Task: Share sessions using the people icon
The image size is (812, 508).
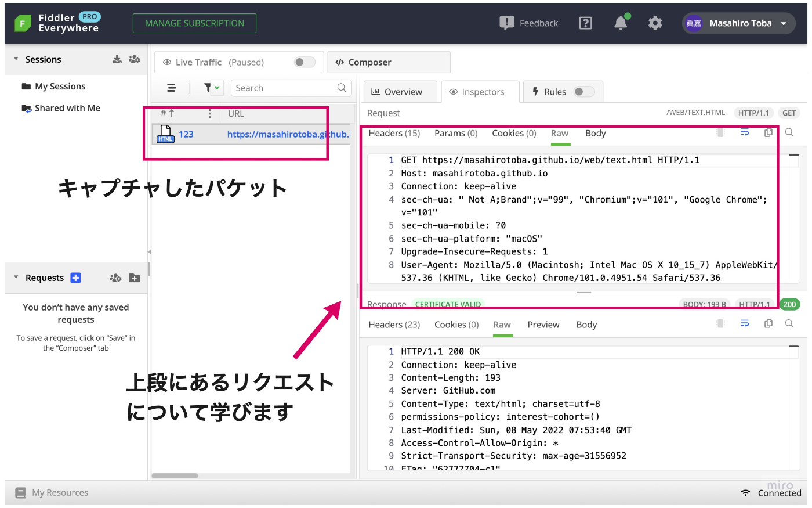Action: [x=135, y=59]
